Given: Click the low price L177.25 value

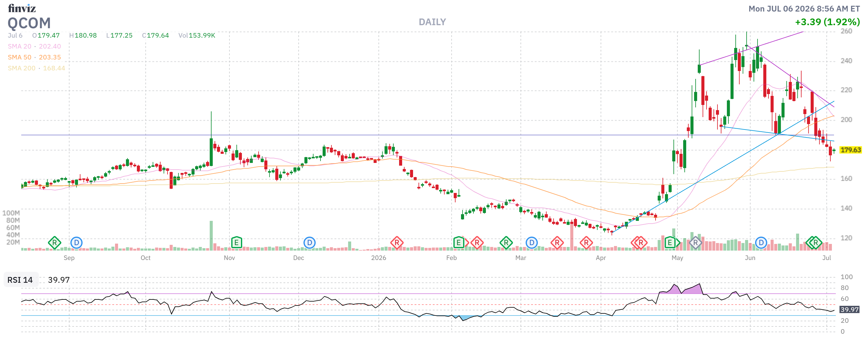Looking at the screenshot, I should [x=119, y=35].
